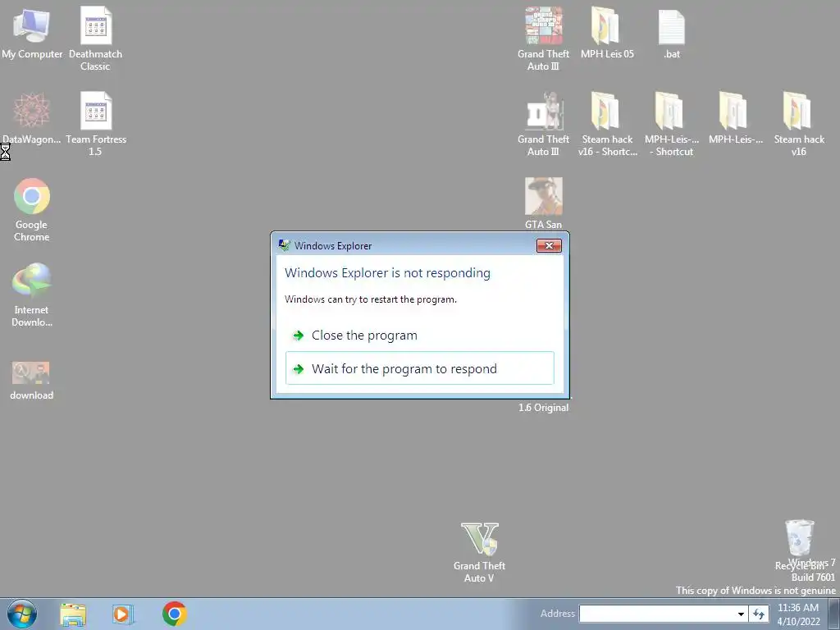This screenshot has height=630, width=840.
Task: Expand the Address bar dropdown arrow
Action: click(741, 614)
